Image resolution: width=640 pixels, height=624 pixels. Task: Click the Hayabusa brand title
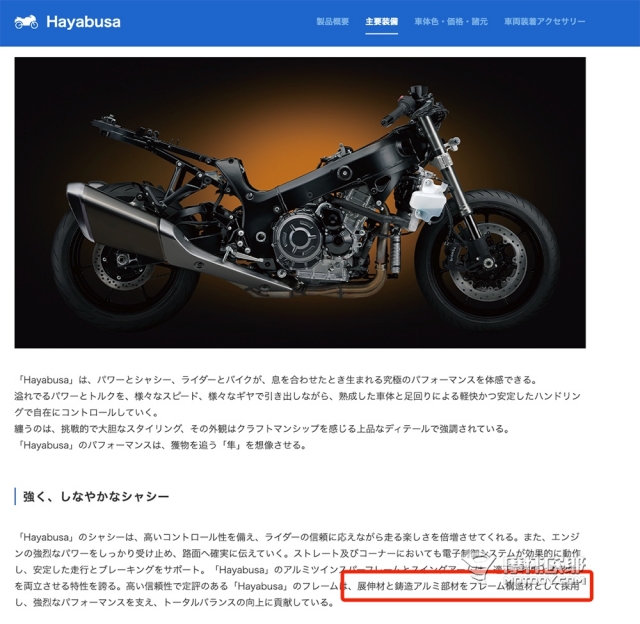pos(83,22)
